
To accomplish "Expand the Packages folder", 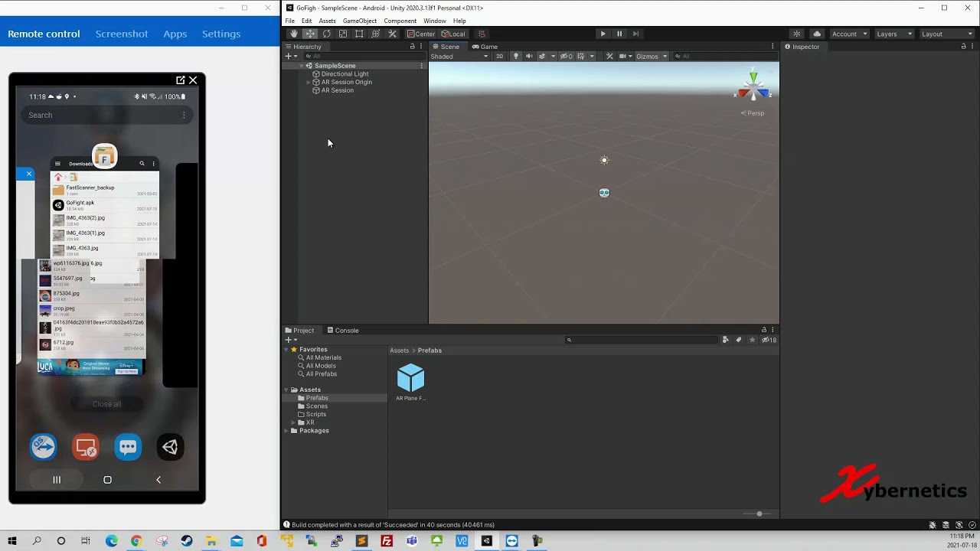I will [x=286, y=431].
